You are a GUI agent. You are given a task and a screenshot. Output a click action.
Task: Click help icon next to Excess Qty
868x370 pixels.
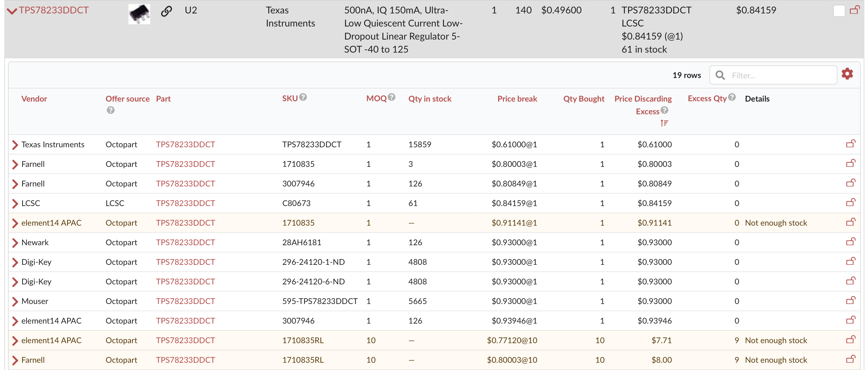pos(732,97)
